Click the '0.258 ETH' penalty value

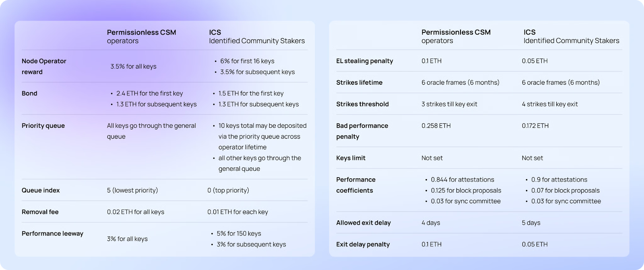coord(436,126)
